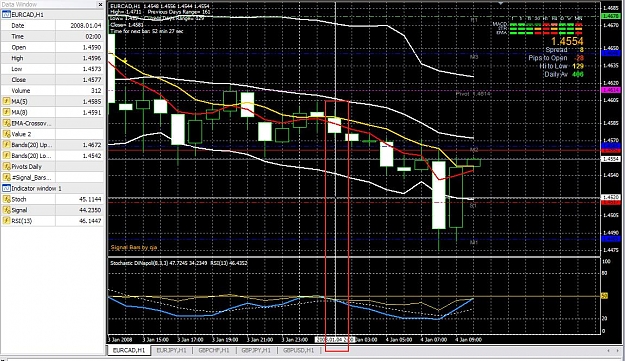
Task: Click the Pivot level label on chart
Action: (x=473, y=94)
